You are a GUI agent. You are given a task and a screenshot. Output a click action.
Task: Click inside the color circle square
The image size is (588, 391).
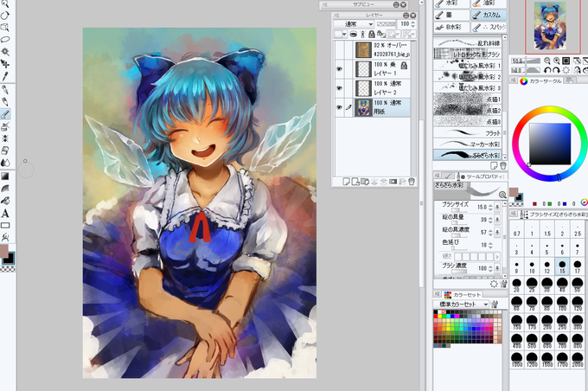(x=550, y=144)
